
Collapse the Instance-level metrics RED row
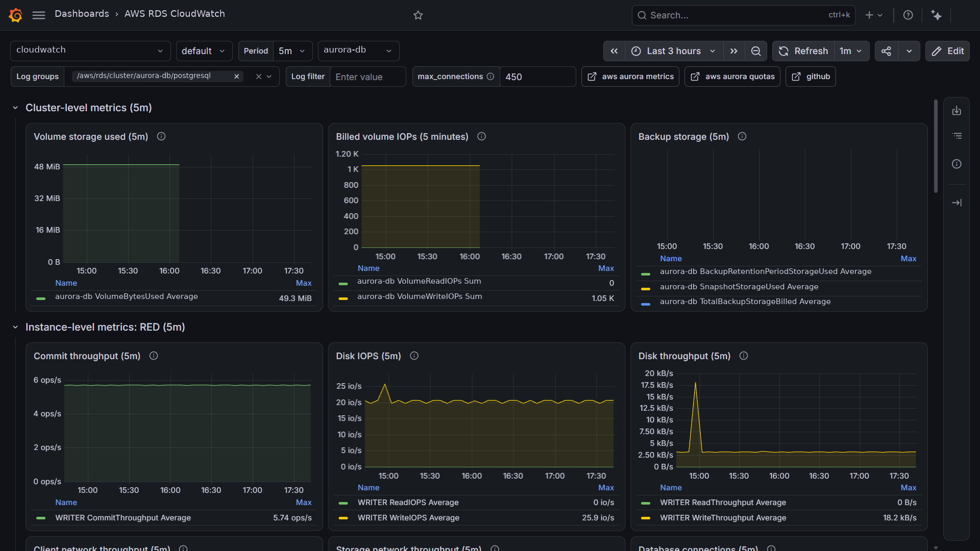point(15,327)
